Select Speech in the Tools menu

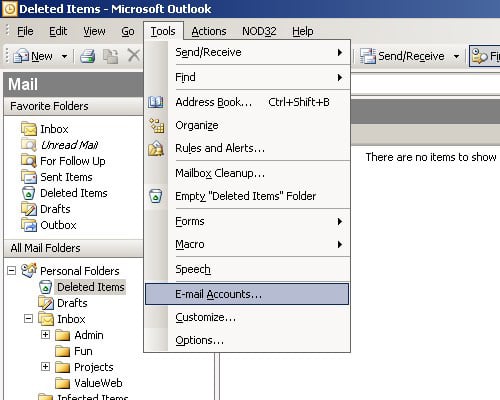pos(247,269)
